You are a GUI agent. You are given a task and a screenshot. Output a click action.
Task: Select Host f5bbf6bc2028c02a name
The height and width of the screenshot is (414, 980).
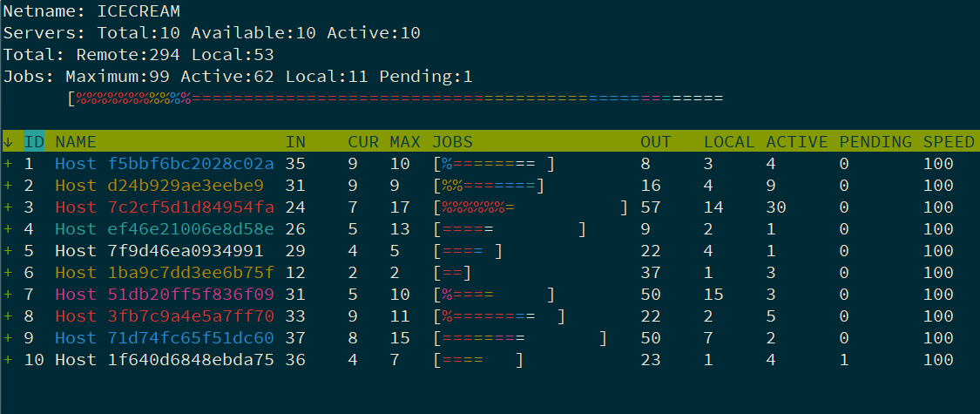pos(165,164)
